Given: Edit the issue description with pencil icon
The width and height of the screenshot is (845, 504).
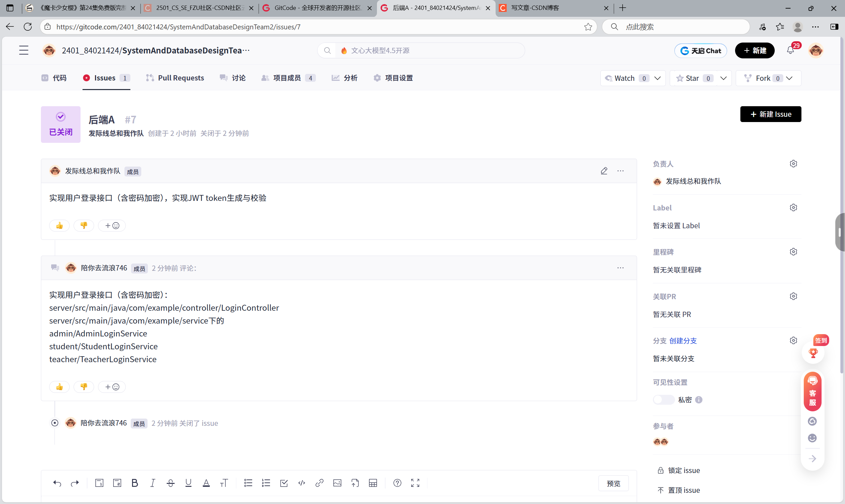Looking at the screenshot, I should pyautogui.click(x=604, y=171).
